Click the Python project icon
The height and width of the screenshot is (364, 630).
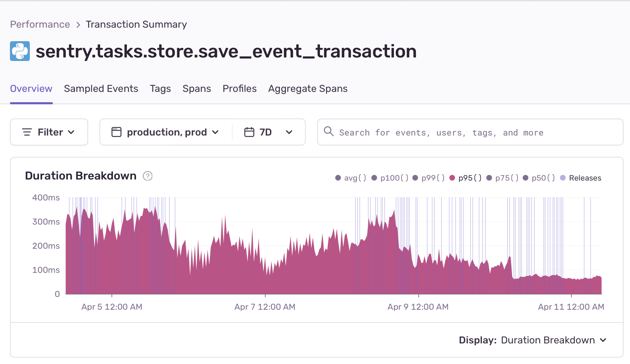pos(20,51)
